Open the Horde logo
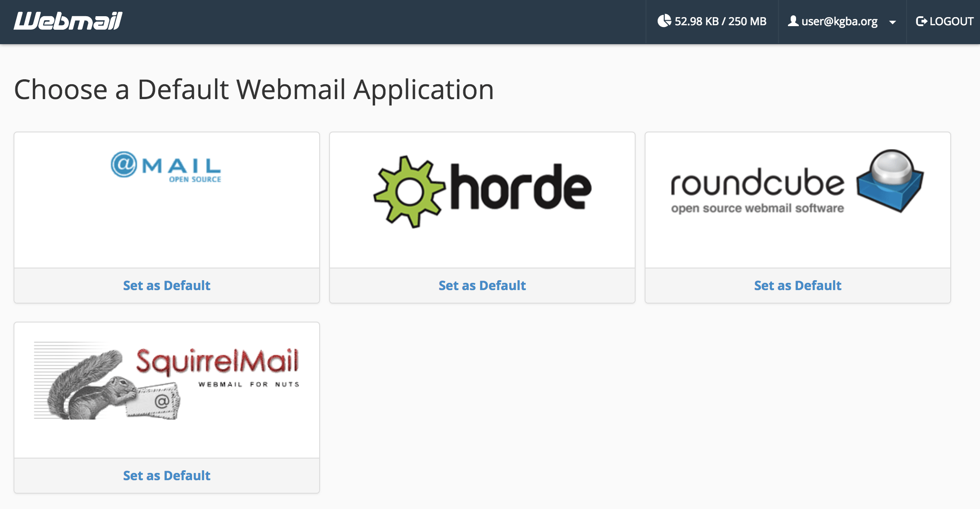Screen dimensions: 980x509 coord(482,192)
